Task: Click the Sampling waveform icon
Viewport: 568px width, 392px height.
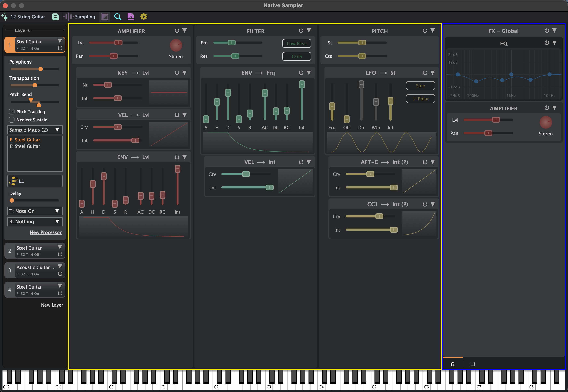Action: (69, 17)
